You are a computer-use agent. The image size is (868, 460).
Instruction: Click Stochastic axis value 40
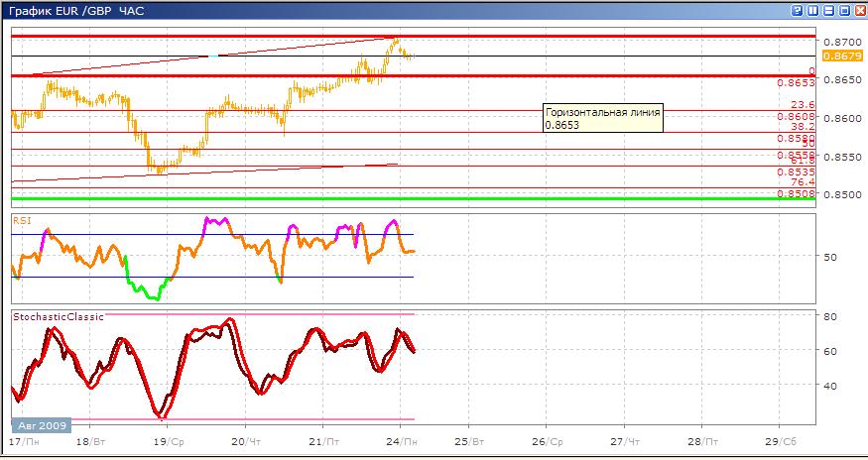coord(830,386)
